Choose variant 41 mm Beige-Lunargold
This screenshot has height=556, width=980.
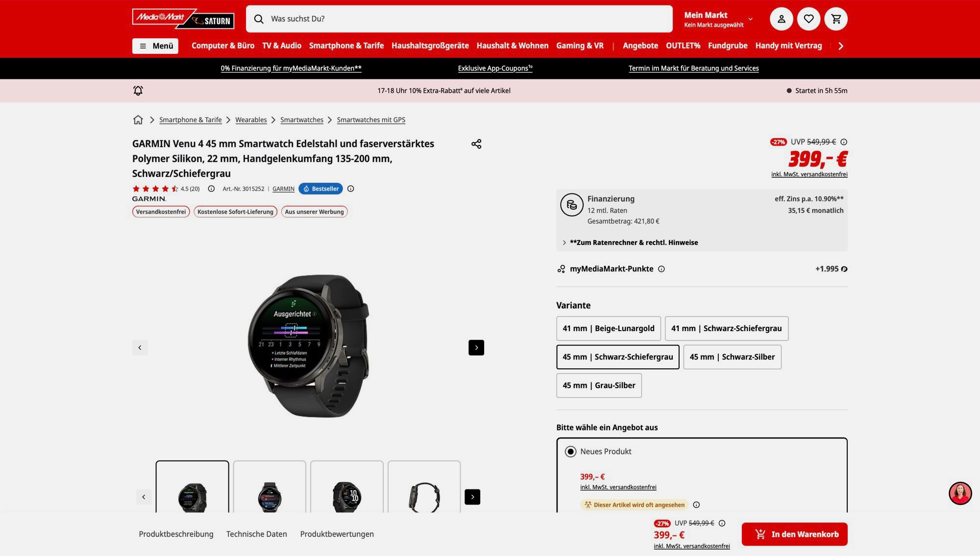(x=608, y=329)
